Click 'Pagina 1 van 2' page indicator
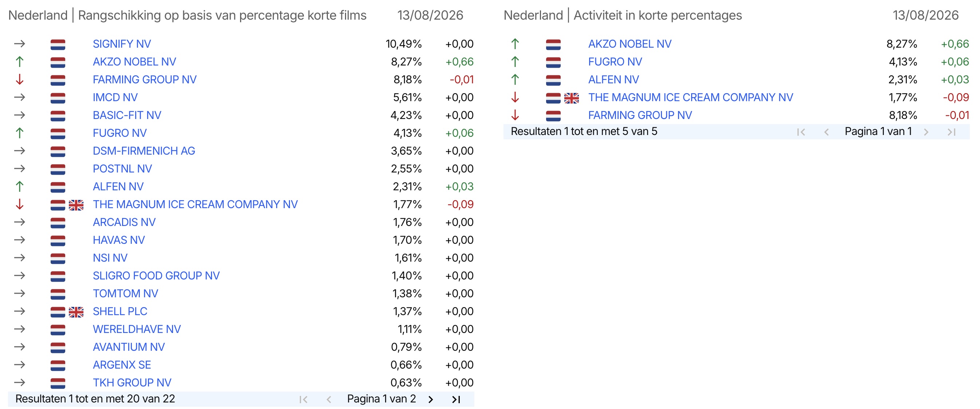The height and width of the screenshot is (409, 980). pyautogui.click(x=381, y=399)
